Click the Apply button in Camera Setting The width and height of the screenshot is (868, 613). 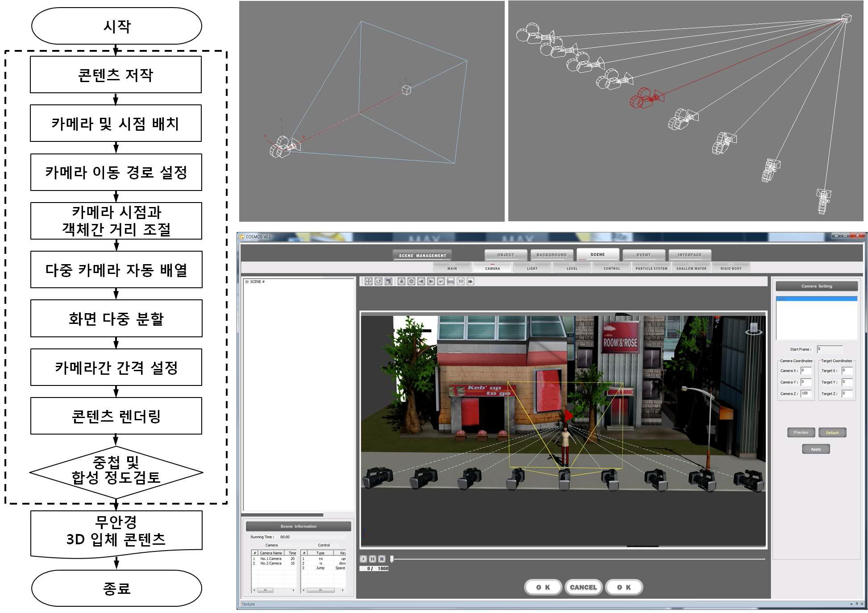(x=816, y=449)
